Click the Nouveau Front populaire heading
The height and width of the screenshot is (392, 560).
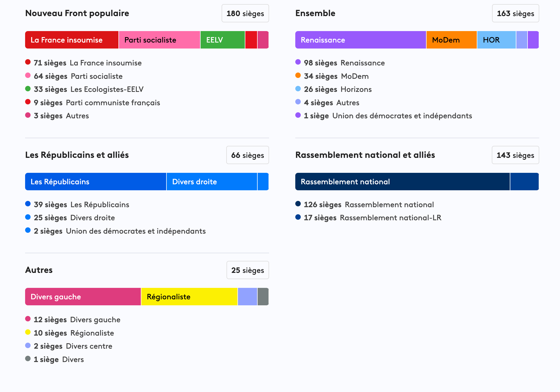pyautogui.click(x=77, y=13)
